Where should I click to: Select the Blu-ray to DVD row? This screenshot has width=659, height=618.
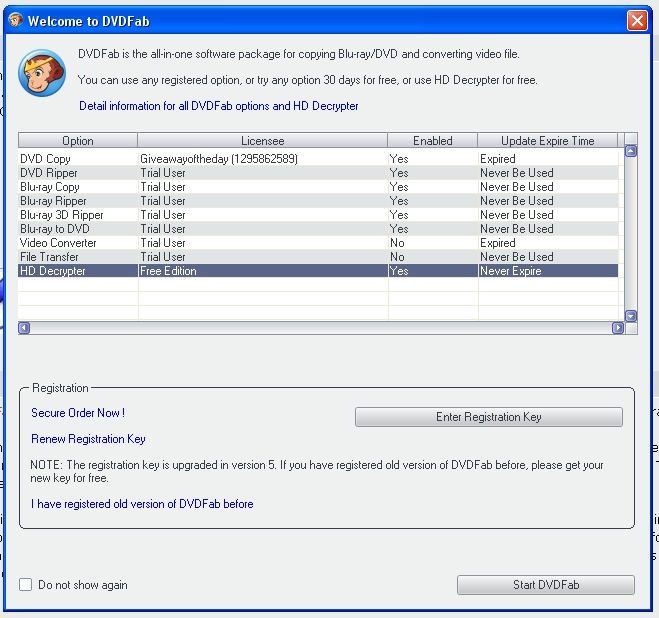[318, 229]
